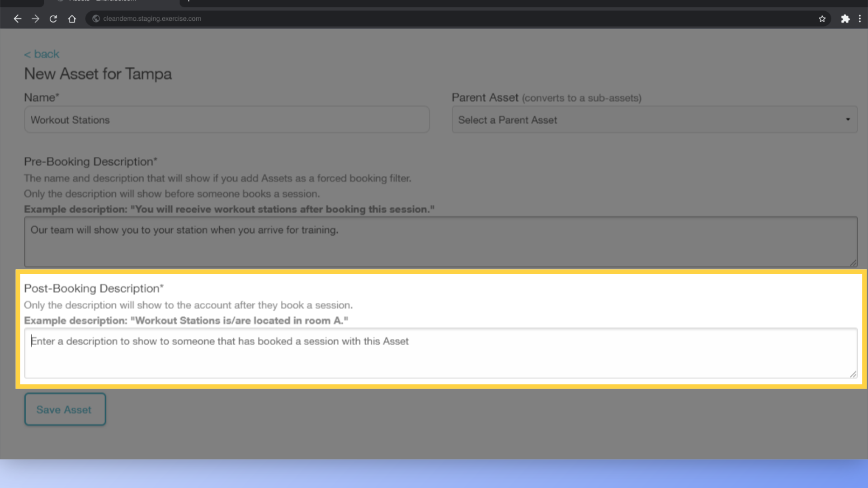Bookmark this page with the star icon
Viewport: 868px width, 488px height.
[822, 19]
